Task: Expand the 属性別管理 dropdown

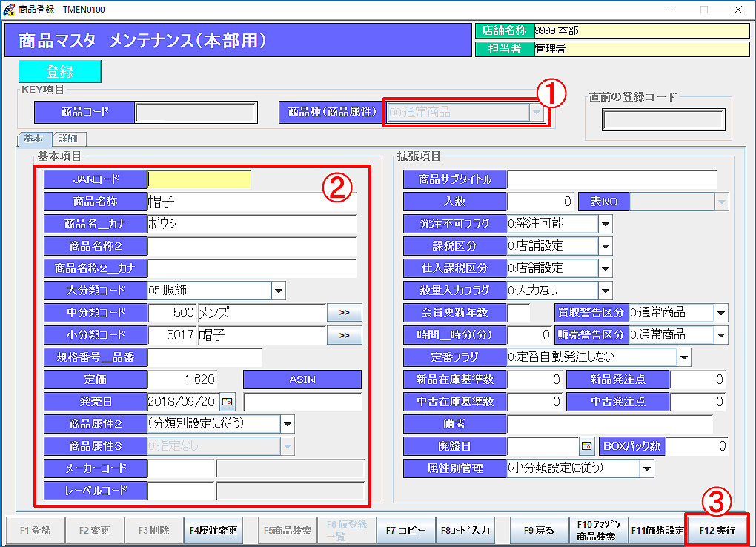Action: coord(646,468)
